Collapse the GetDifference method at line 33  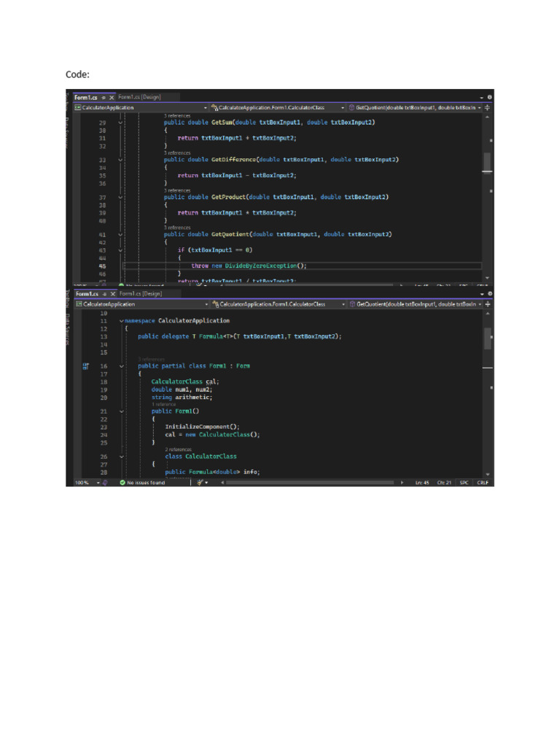120,160
